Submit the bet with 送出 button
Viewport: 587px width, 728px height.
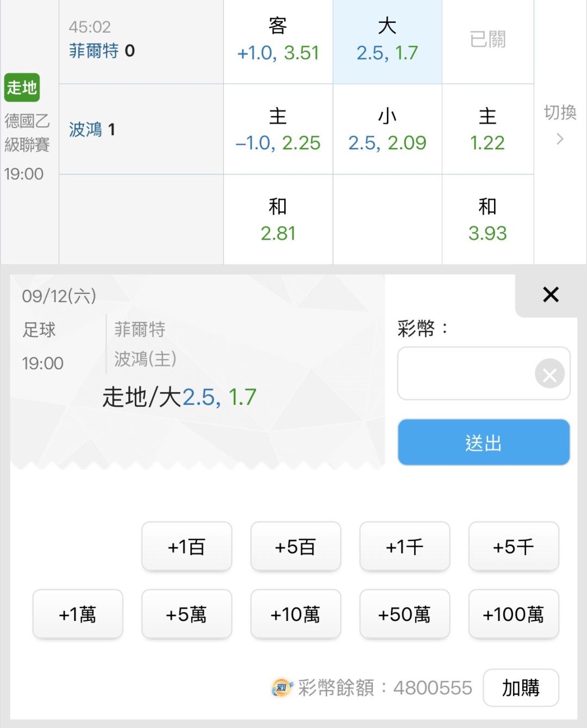click(484, 442)
